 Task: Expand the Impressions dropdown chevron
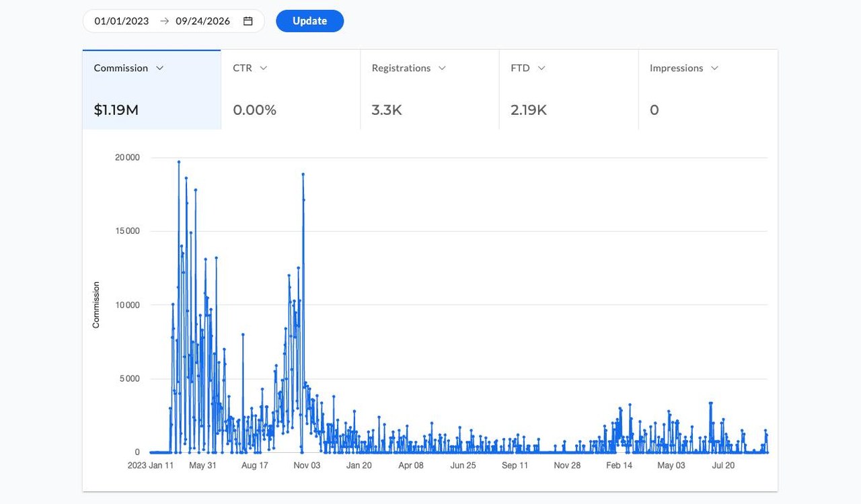tap(714, 68)
